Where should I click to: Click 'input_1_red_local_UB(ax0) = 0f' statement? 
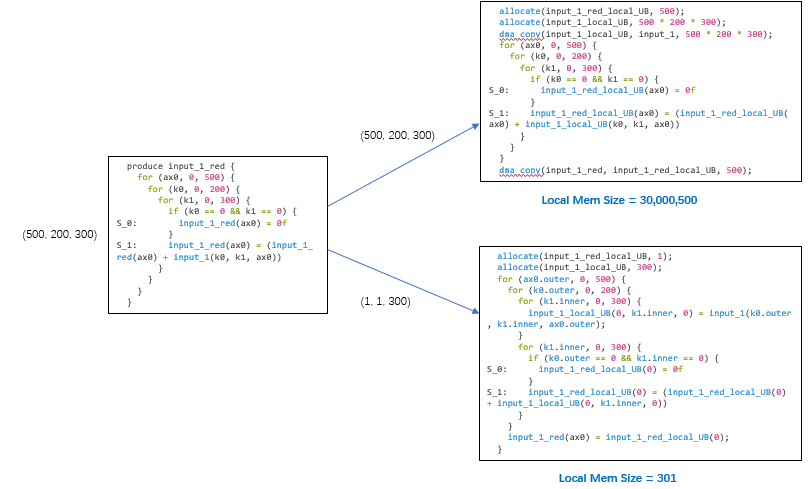click(618, 90)
